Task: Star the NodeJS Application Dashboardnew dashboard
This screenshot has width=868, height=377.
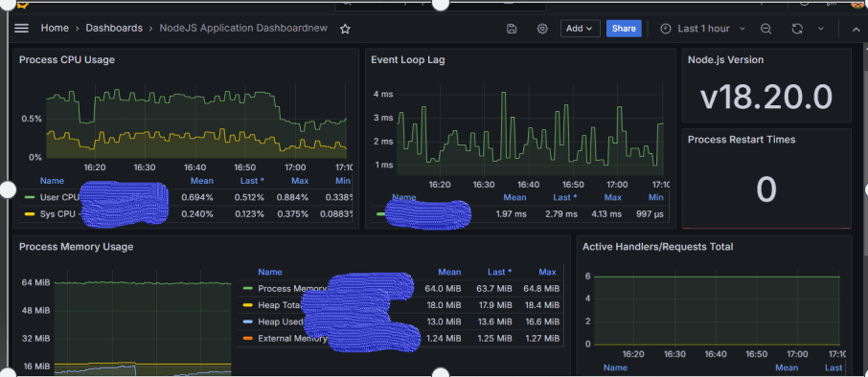Action: 345,29
